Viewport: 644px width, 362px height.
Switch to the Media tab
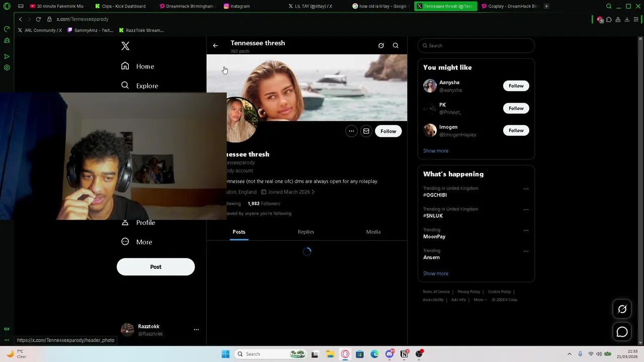[373, 232]
